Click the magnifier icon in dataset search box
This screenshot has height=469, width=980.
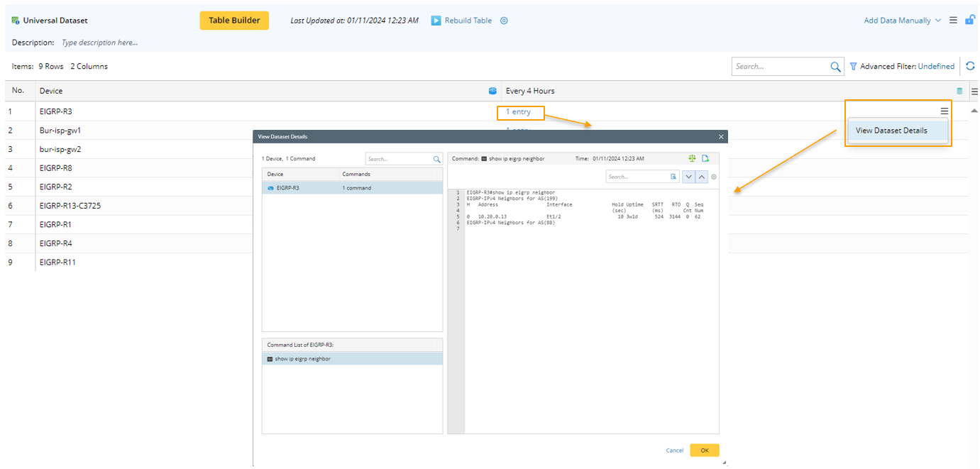(x=835, y=67)
